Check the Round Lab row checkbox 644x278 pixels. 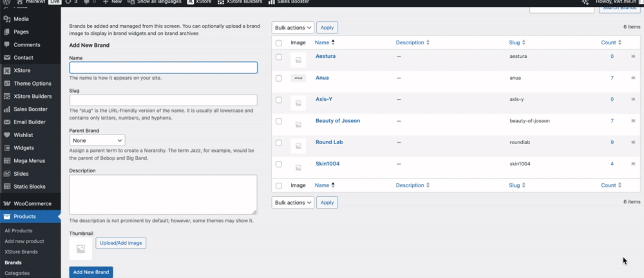point(279,142)
